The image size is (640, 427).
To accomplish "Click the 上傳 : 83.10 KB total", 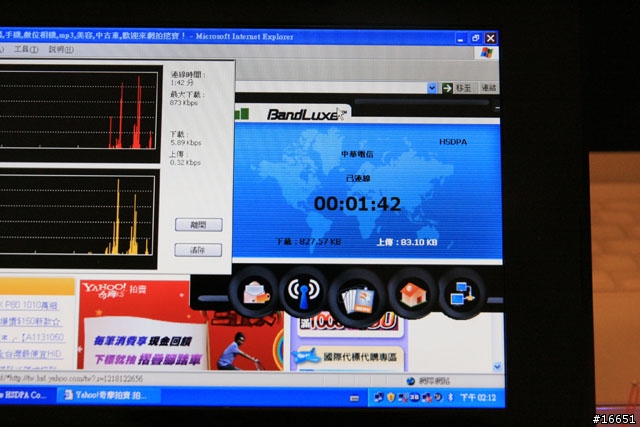I will (407, 242).
